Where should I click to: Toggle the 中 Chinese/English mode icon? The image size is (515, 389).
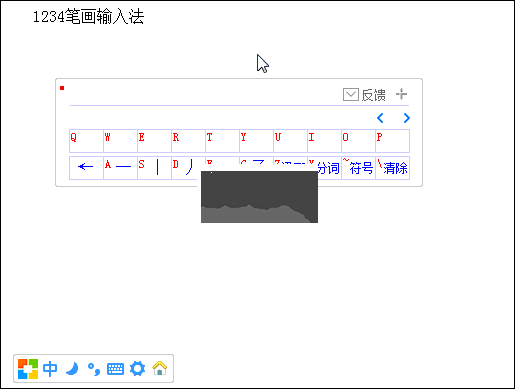[x=50, y=369]
